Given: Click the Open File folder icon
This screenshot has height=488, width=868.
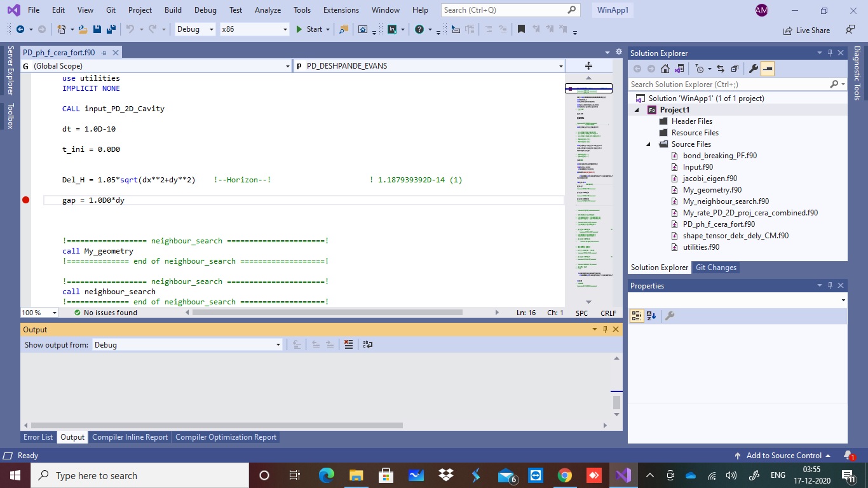Looking at the screenshot, I should [83, 29].
